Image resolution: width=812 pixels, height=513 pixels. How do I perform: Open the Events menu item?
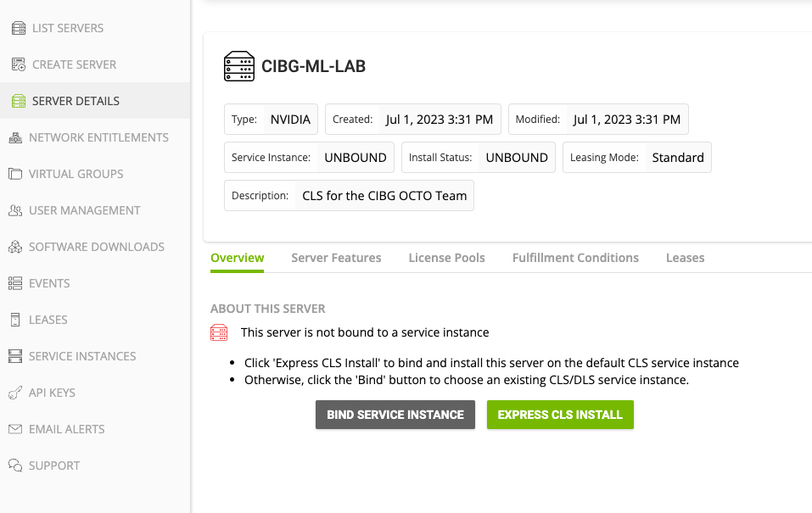coord(49,283)
